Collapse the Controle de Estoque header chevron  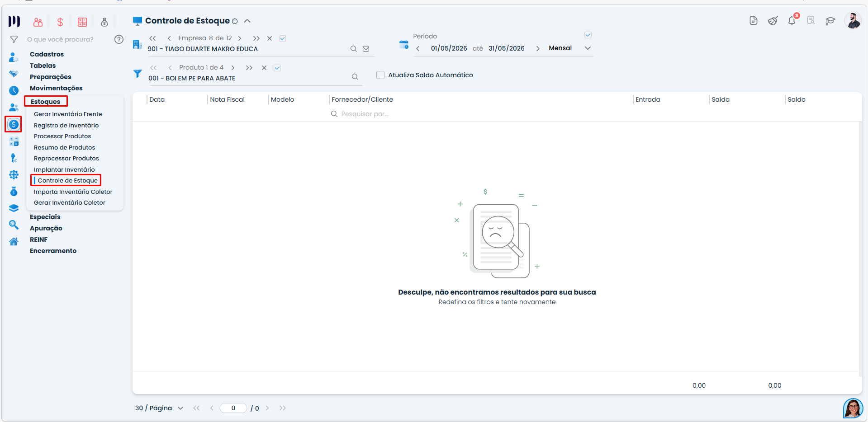coord(247,21)
